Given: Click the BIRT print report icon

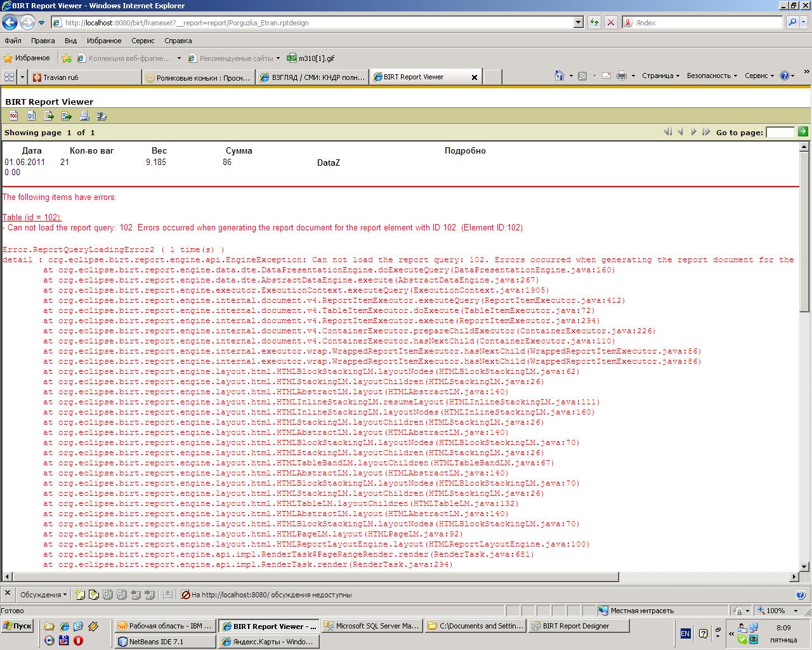Looking at the screenshot, I should 84,116.
